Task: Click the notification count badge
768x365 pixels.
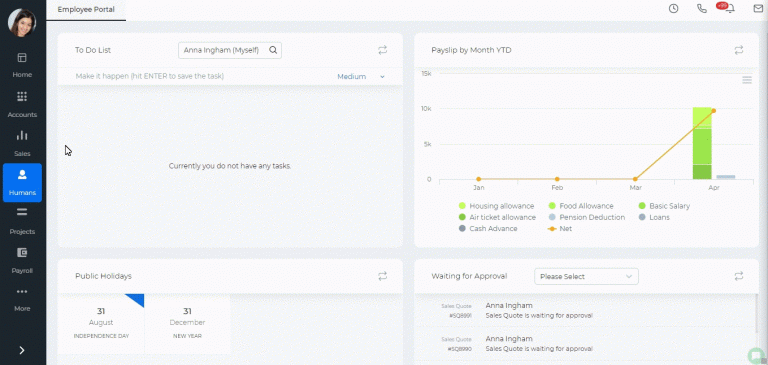Action: 721,5
